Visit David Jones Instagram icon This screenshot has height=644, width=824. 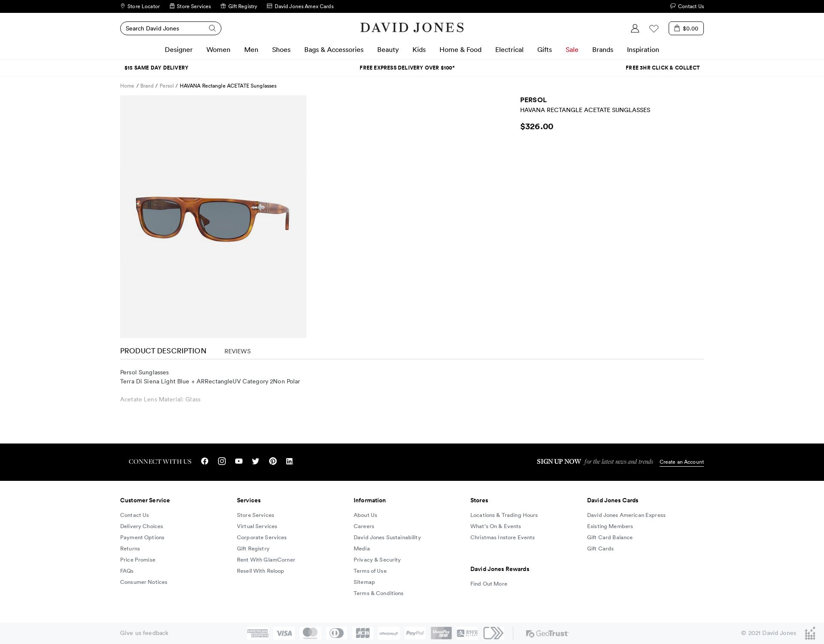(x=222, y=461)
